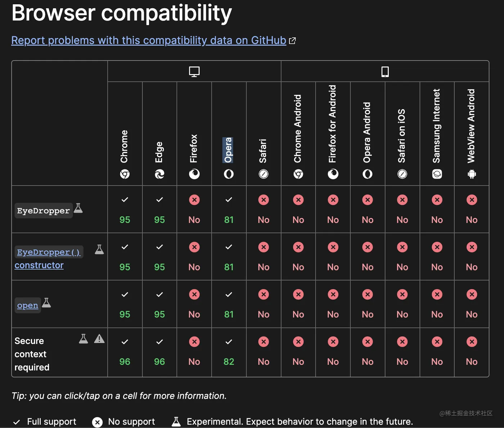Click the experimental flask beside EyeDropper
504x428 pixels.
click(x=78, y=208)
